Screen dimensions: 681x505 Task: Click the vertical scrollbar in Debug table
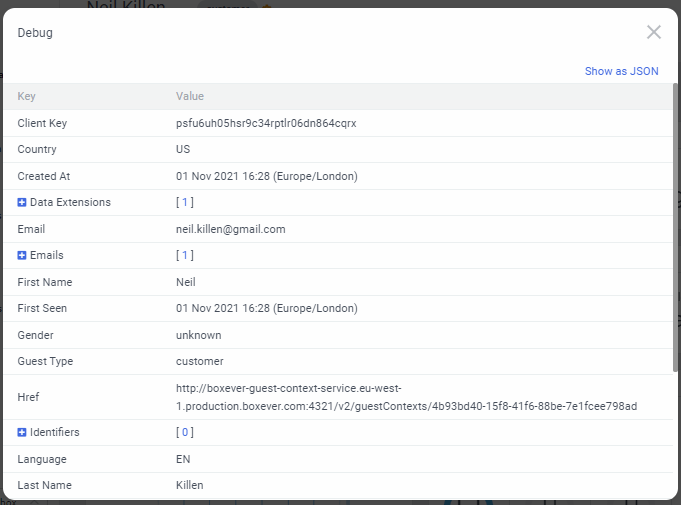(x=676, y=230)
